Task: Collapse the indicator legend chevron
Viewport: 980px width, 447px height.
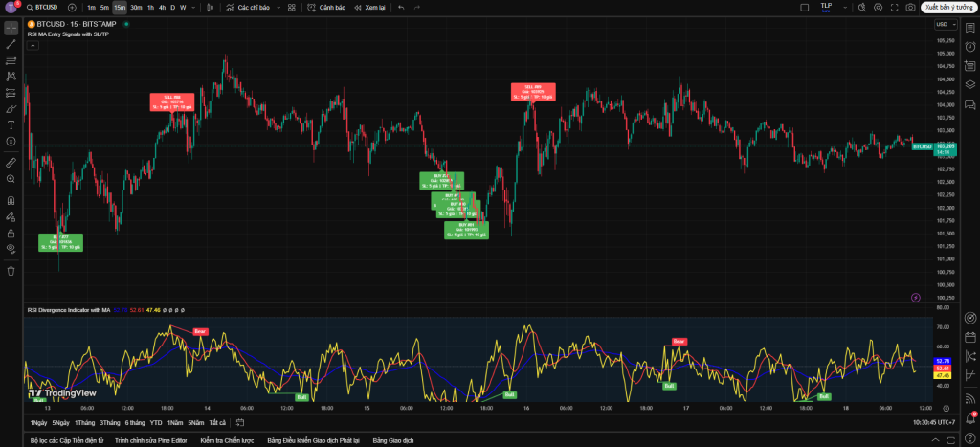Action: pyautogui.click(x=33, y=45)
